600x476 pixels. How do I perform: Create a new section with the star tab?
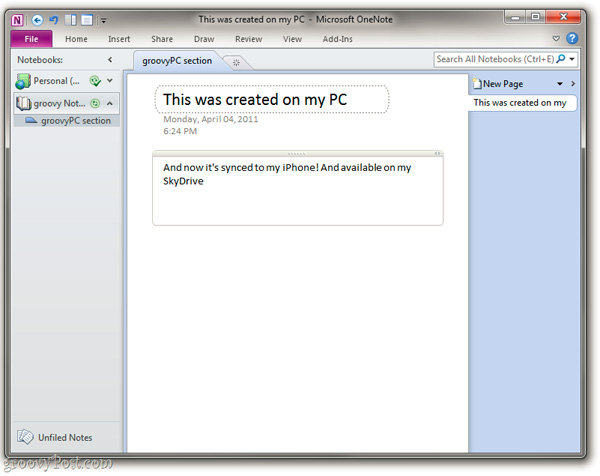tap(236, 63)
